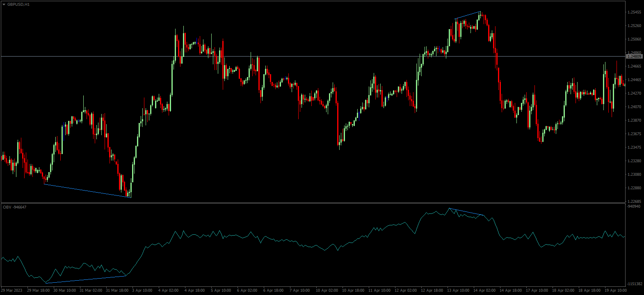Click the 10 Apr 02:00 time label
644x295 pixels.
click(x=328, y=290)
